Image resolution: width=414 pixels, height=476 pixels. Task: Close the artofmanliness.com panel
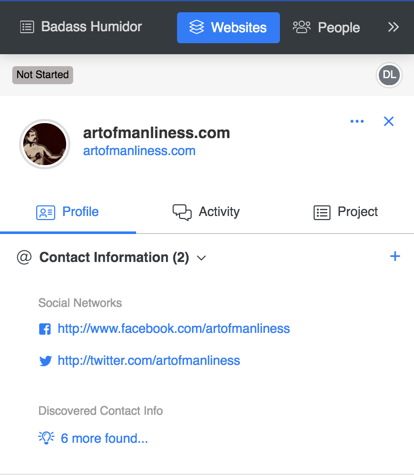pyautogui.click(x=389, y=121)
